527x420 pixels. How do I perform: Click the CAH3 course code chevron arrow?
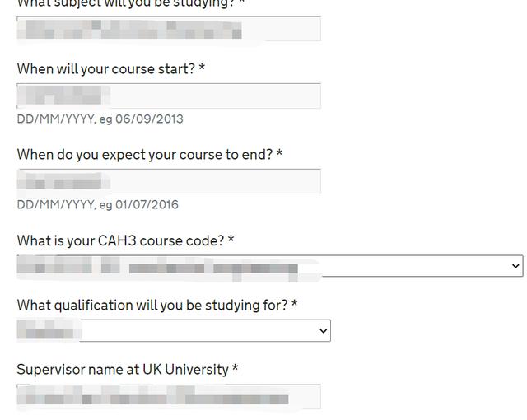coord(515,266)
